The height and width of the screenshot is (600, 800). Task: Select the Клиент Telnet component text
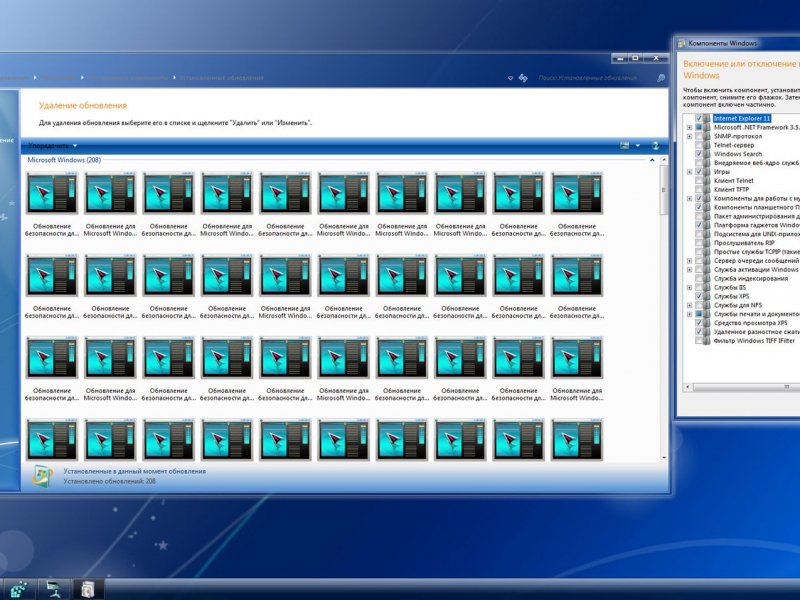tap(734, 181)
